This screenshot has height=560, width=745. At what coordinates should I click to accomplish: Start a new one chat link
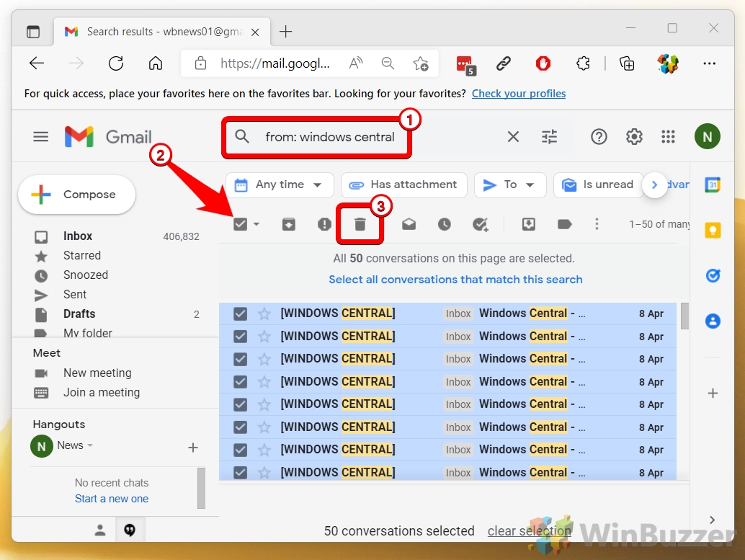point(112,499)
